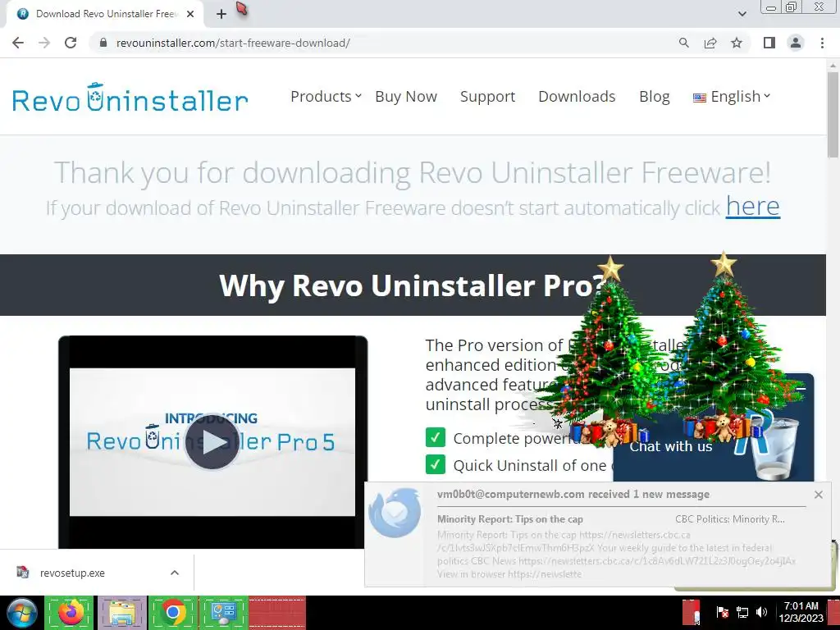Minimize the chat widget
Viewport: 840px width, 630px height.
[x=801, y=388]
